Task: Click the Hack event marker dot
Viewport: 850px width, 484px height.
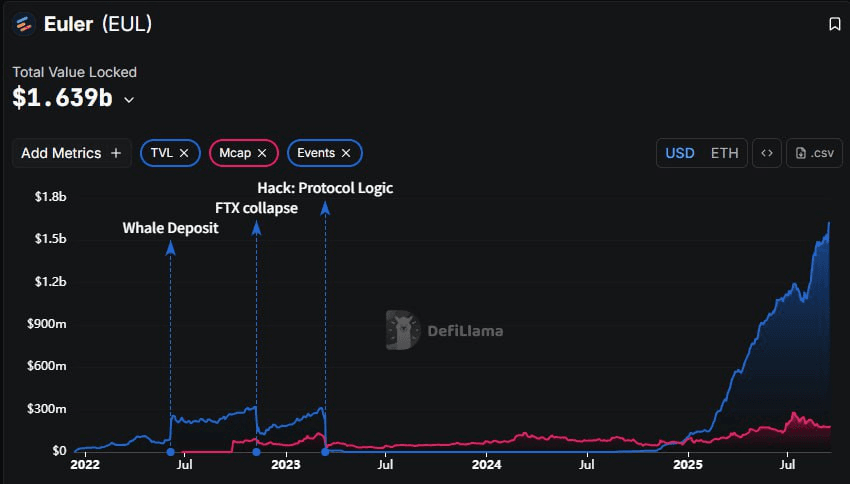Action: tap(325, 451)
